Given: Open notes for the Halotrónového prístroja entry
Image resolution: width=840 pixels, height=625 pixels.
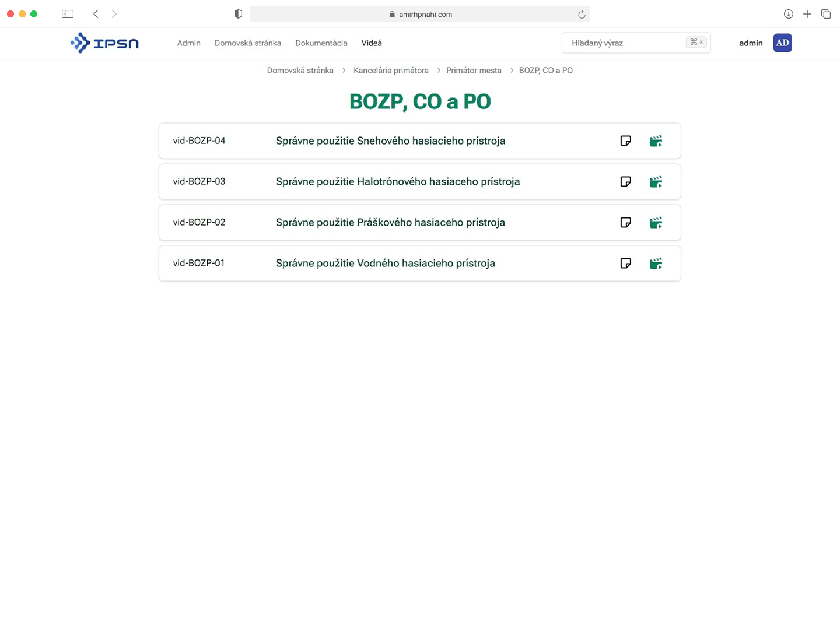Looking at the screenshot, I should pyautogui.click(x=625, y=181).
